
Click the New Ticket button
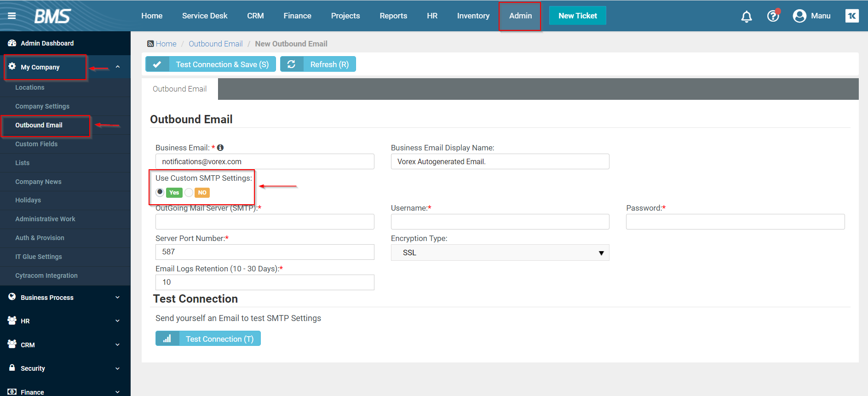coord(577,16)
